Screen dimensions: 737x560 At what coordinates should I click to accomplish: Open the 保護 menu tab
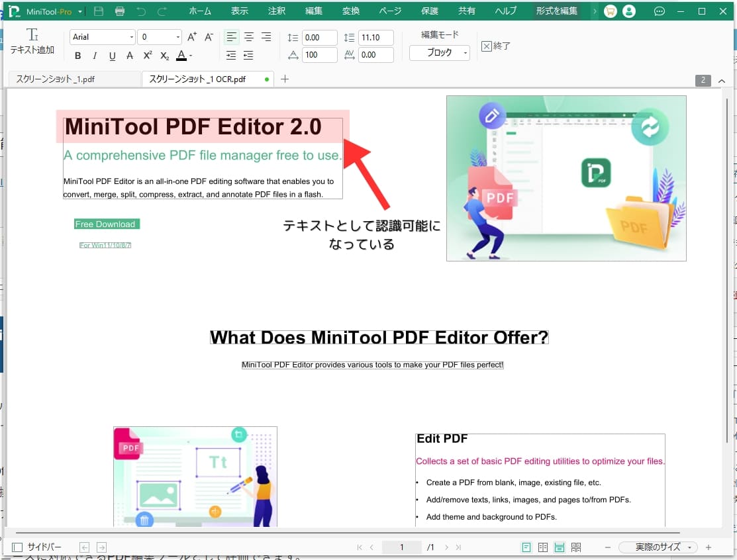tap(430, 11)
